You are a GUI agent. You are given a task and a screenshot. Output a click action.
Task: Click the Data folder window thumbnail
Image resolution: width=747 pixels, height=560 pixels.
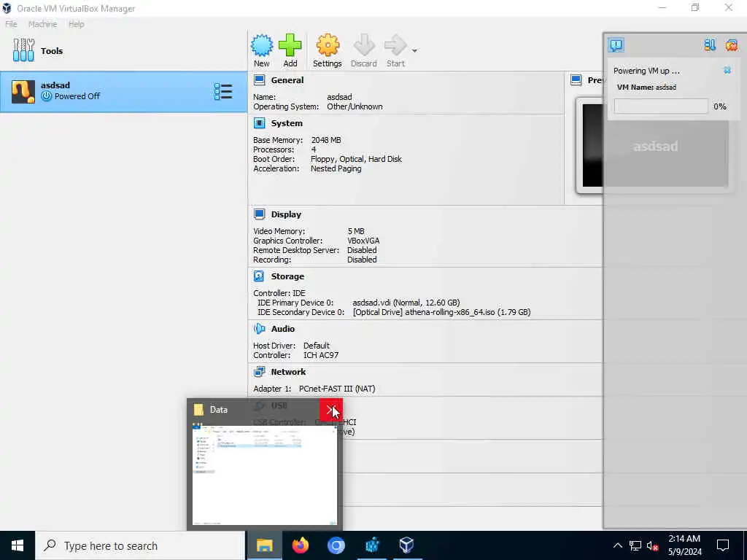tap(264, 474)
